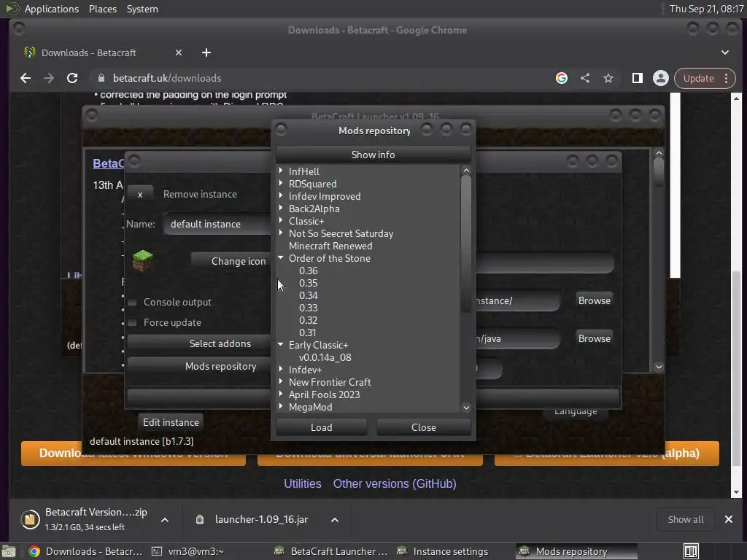
Task: Switch to Chrome in the taskbar
Action: (86, 551)
